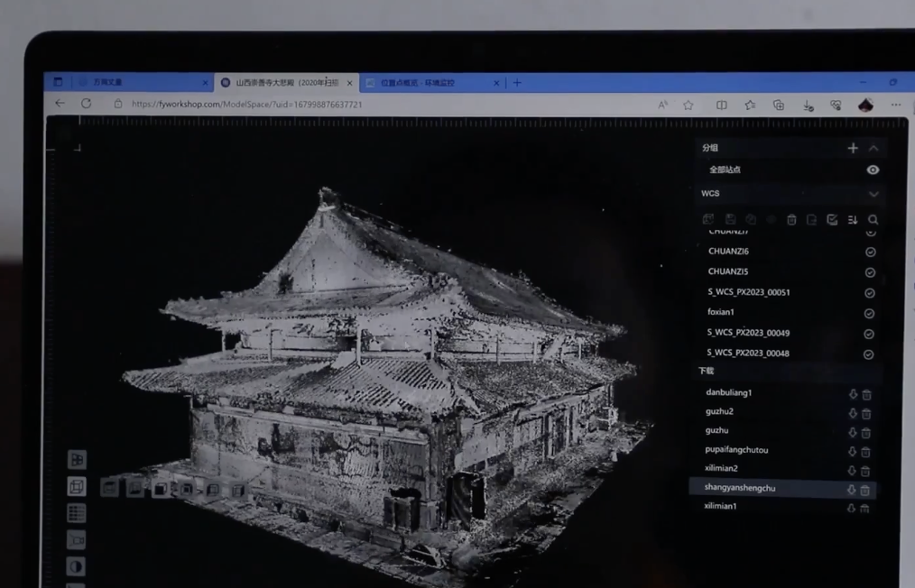The height and width of the screenshot is (588, 915).
Task: Click the table grid icon in left sidebar
Action: pyautogui.click(x=77, y=513)
